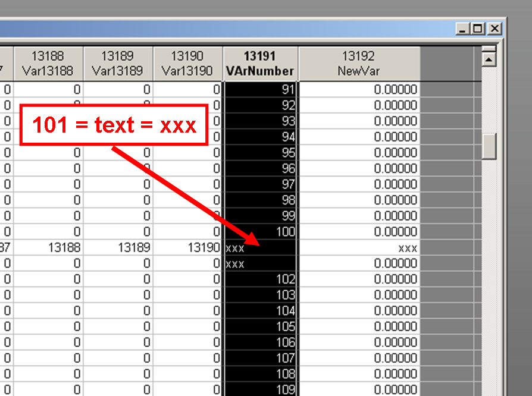Click the cell showing 13189
The height and width of the screenshot is (396, 532).
[118, 248]
